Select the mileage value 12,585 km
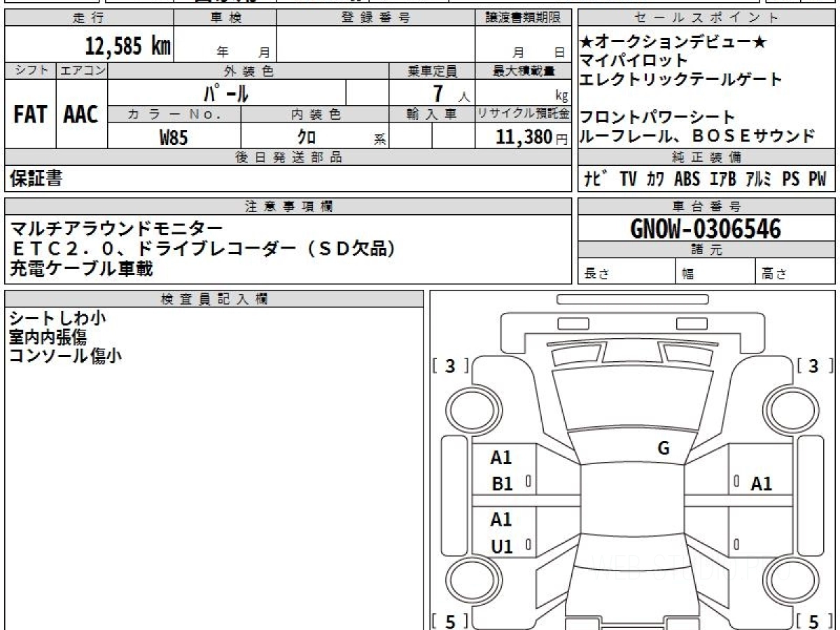Image resolution: width=840 pixels, height=630 pixels. coord(128,45)
